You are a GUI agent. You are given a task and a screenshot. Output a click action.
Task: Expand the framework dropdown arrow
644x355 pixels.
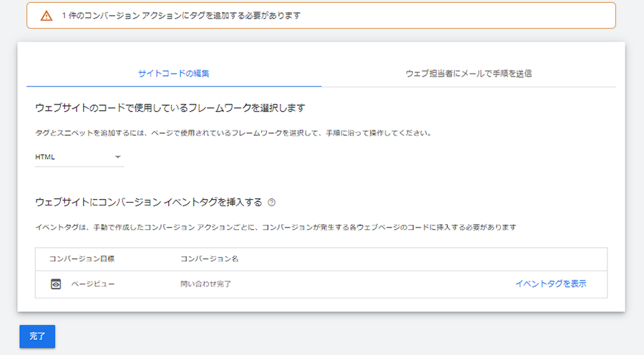(x=118, y=157)
